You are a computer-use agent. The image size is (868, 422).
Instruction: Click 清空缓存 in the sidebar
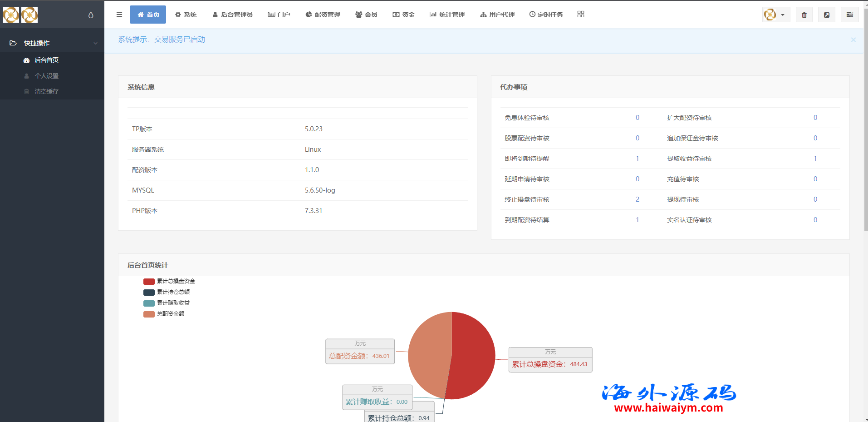click(x=46, y=91)
